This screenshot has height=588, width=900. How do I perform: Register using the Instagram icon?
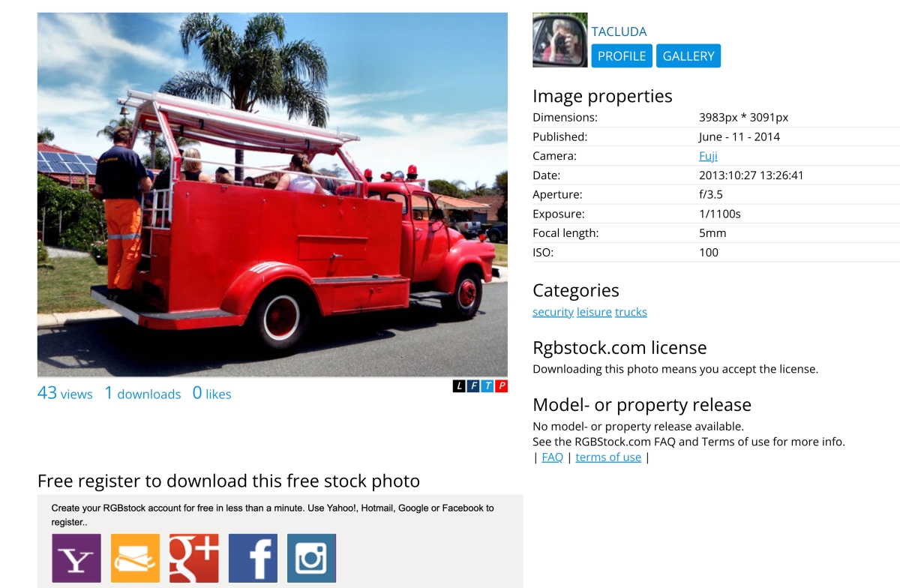[x=311, y=558]
